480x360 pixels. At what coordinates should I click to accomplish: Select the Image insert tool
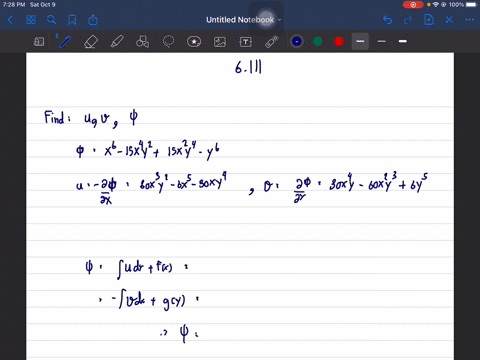220,42
